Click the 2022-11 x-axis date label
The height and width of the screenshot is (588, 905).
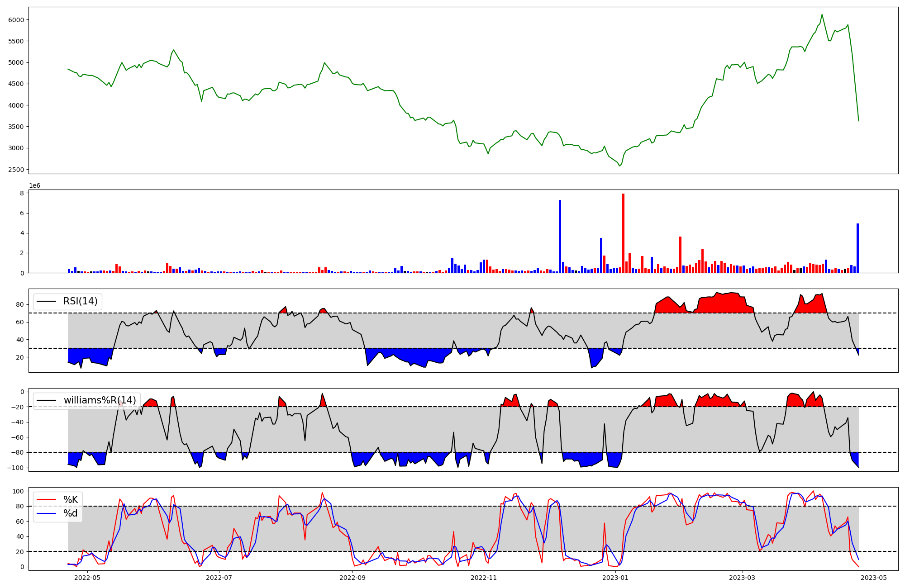coord(484,578)
